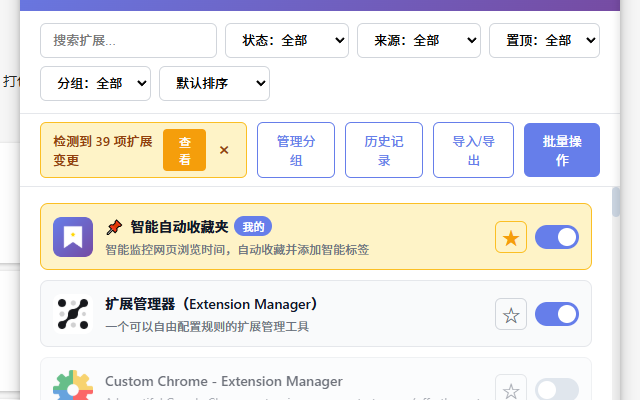Viewport: 640px width, 400px height.
Task: Open 历史记录 history
Action: (384, 150)
